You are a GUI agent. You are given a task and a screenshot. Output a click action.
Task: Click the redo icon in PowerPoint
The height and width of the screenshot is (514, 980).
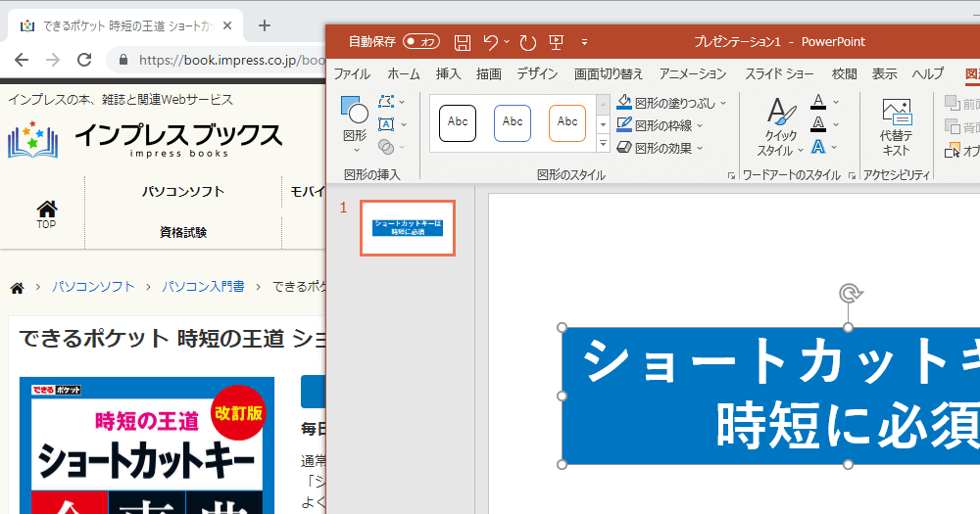pos(528,42)
